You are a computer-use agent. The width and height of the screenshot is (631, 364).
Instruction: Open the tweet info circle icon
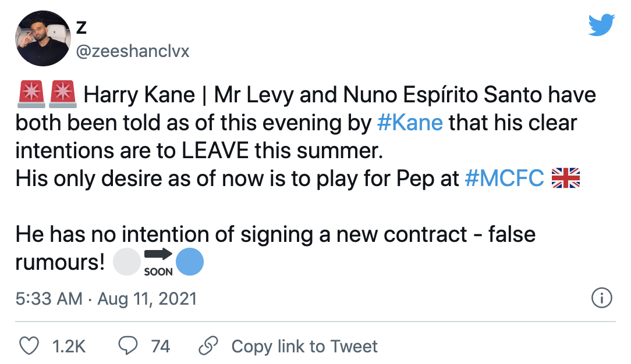(601, 299)
